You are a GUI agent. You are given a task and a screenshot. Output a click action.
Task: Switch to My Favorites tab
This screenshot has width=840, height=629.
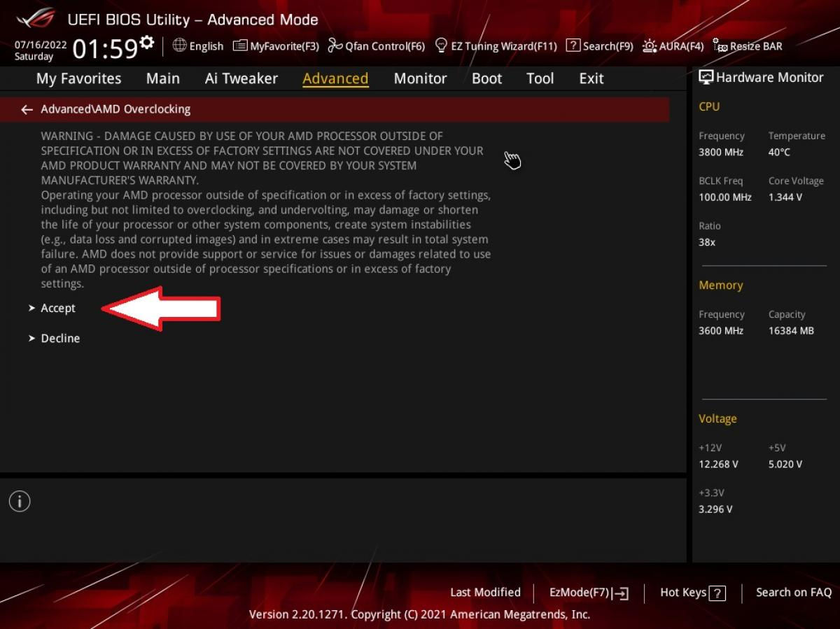click(78, 78)
